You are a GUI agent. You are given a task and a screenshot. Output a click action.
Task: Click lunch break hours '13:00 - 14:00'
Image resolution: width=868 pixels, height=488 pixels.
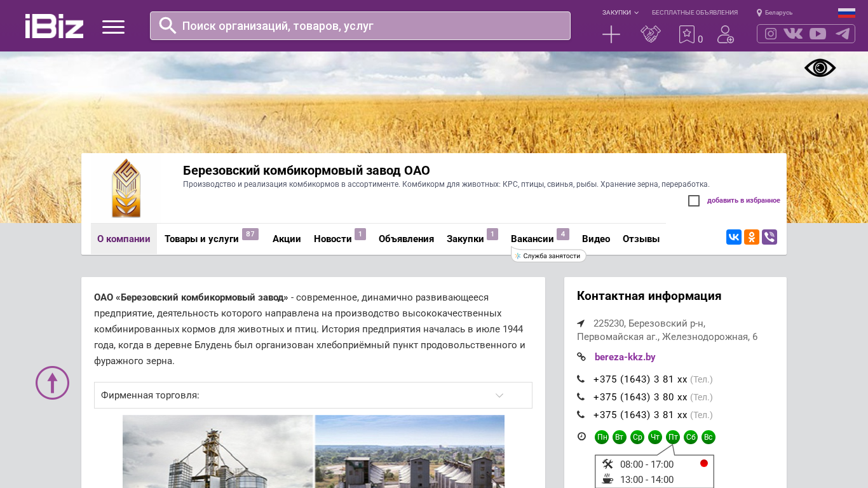647,480
